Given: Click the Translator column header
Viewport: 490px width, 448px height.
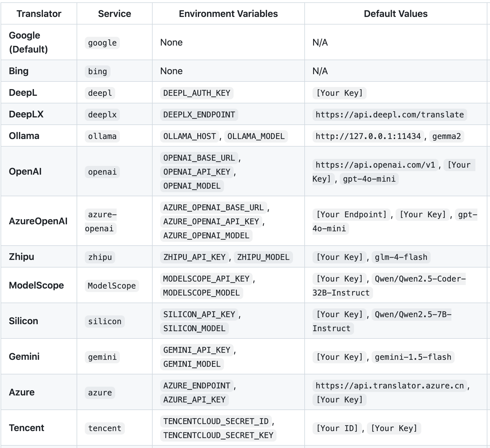Looking at the screenshot, I should point(39,14).
